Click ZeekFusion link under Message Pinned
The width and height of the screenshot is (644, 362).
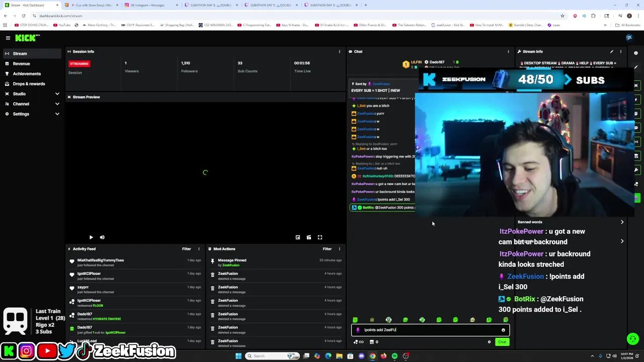point(231,265)
